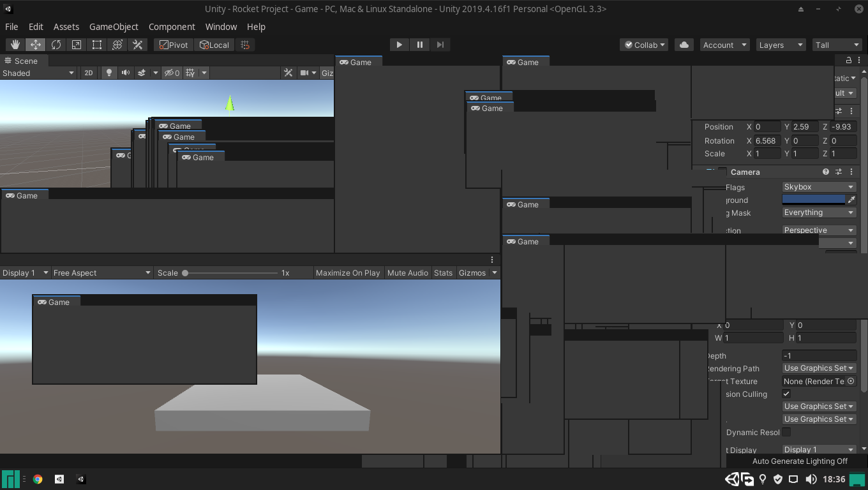Viewport: 868px width, 490px height.
Task: Open Projection Perspective dropdown
Action: point(819,230)
